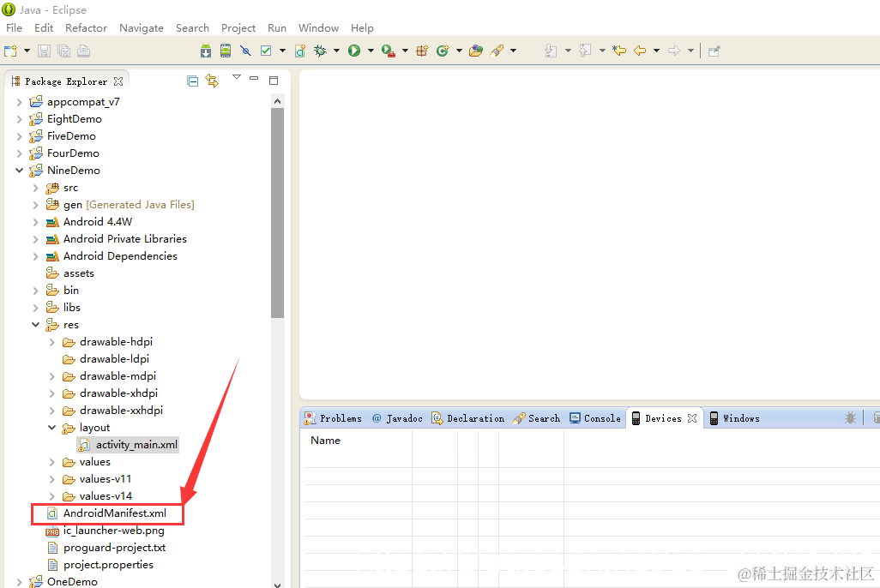Image resolution: width=880 pixels, height=588 pixels.
Task: Click the Debug bug icon in Devices view
Action: pos(850,418)
